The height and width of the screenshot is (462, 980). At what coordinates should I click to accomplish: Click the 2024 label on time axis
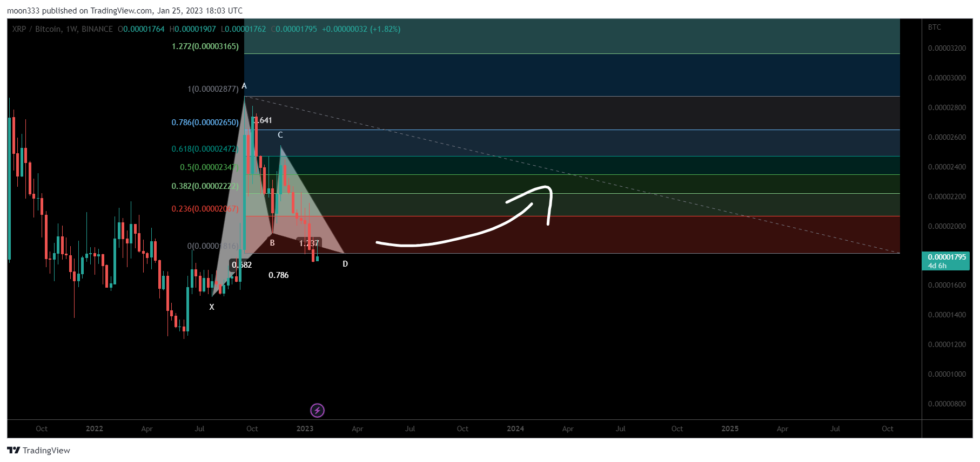click(515, 429)
